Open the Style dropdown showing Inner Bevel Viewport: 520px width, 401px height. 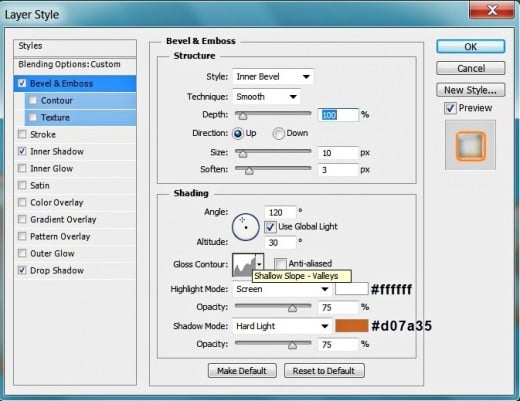pos(273,77)
